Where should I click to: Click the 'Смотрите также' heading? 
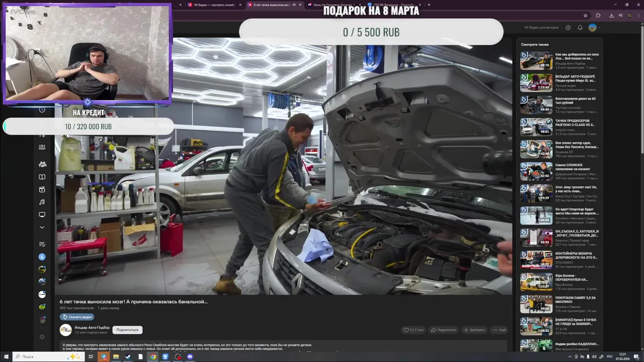pyautogui.click(x=535, y=45)
